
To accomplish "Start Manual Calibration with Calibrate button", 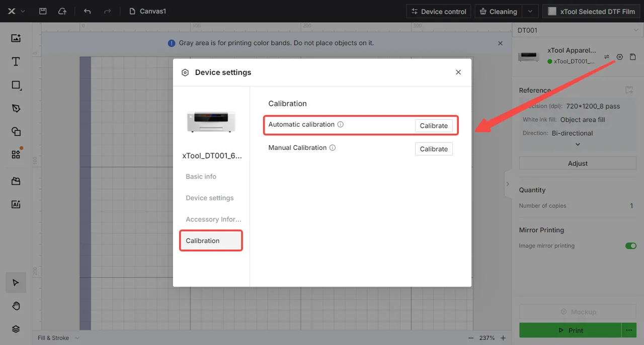I will (434, 149).
